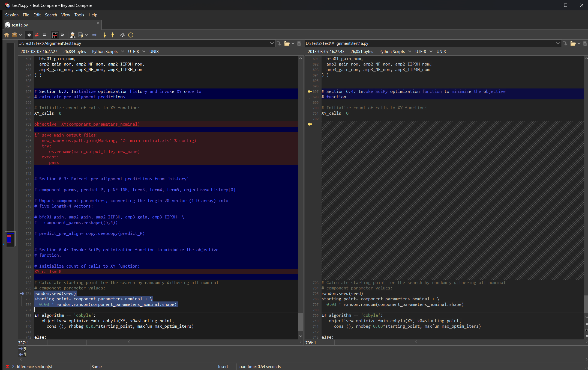This screenshot has height=370, width=588.
Task: Click right pane curved arrow icon
Action: point(565,43)
